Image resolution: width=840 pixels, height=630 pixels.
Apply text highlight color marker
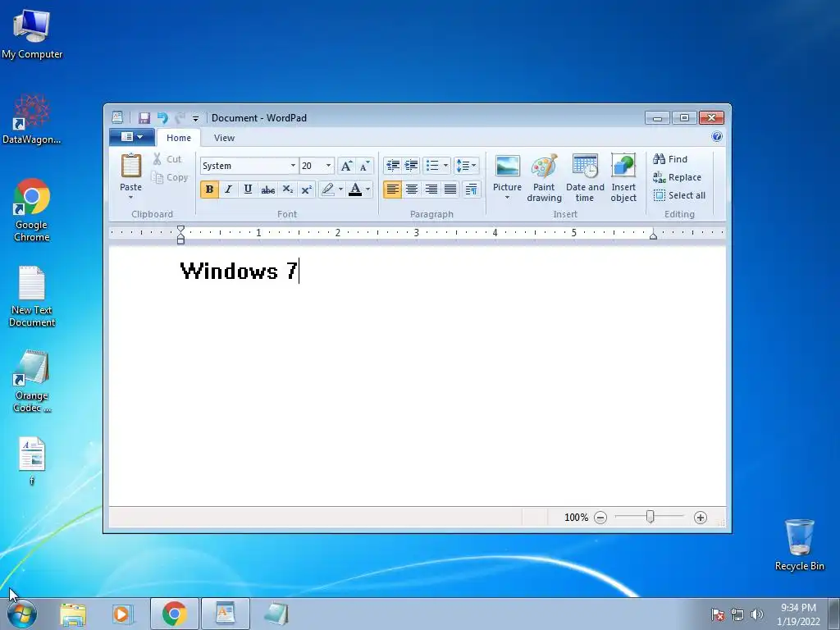[x=328, y=189]
